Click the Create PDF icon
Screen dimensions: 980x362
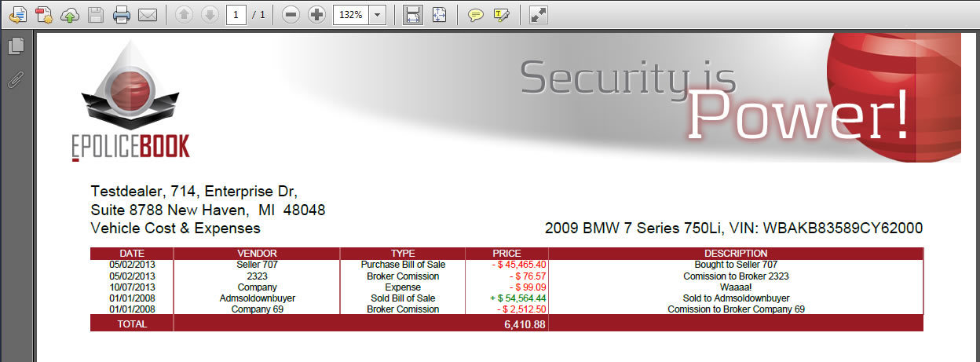(44, 15)
